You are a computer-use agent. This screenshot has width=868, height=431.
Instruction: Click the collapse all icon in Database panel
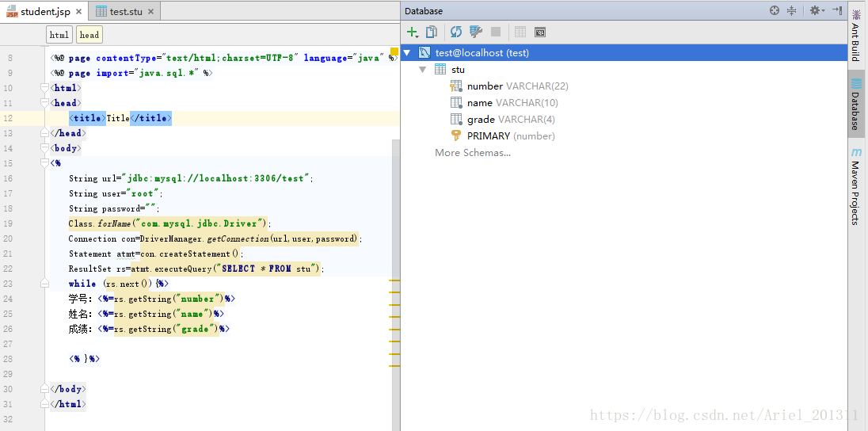coord(791,10)
